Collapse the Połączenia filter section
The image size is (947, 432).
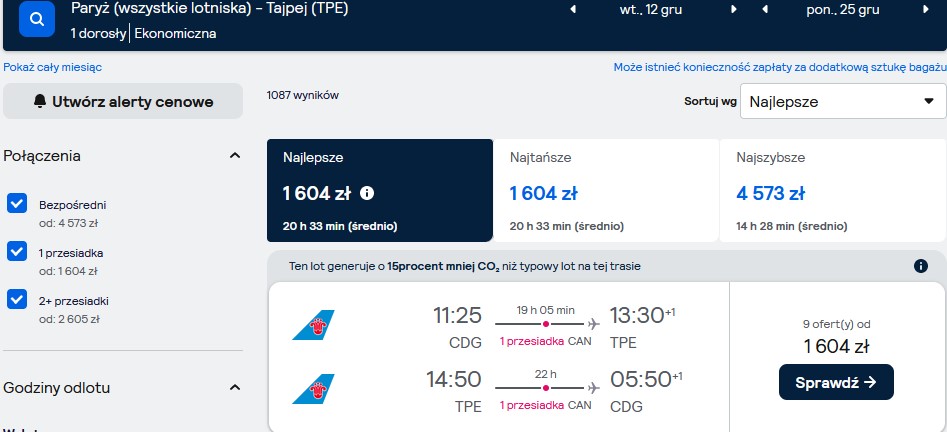(235, 156)
